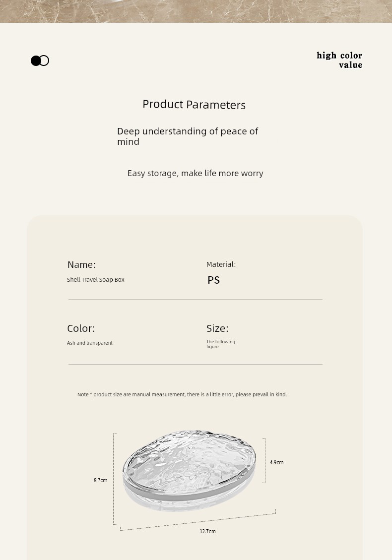Click the 'Material:' label
The height and width of the screenshot is (560, 392).
pyautogui.click(x=221, y=264)
